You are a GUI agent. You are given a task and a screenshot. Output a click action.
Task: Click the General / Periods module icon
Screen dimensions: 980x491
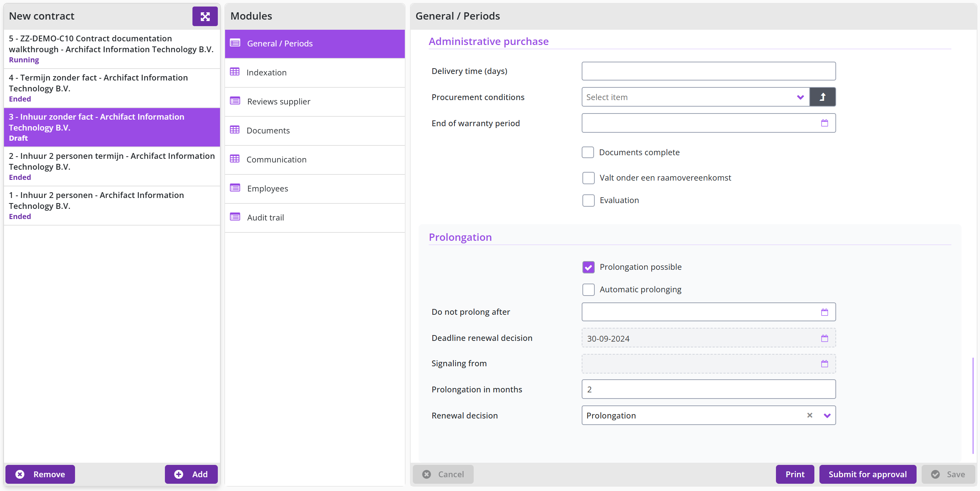click(x=235, y=43)
